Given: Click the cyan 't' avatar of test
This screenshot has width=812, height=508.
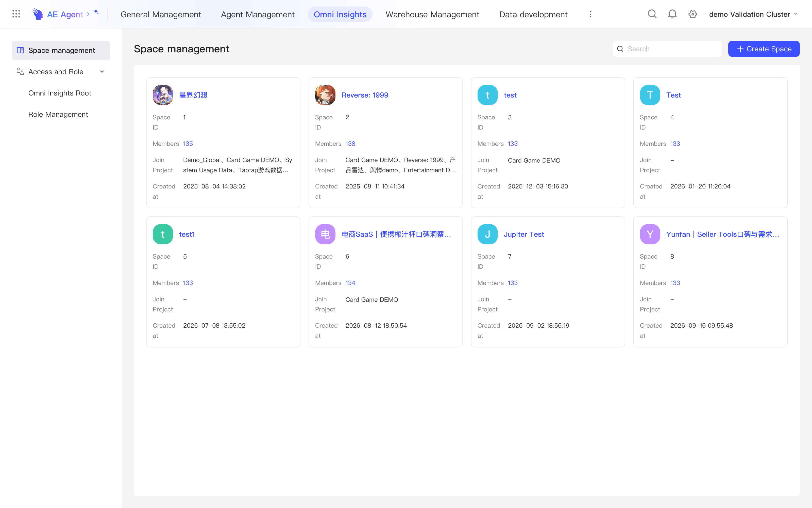Looking at the screenshot, I should (487, 95).
